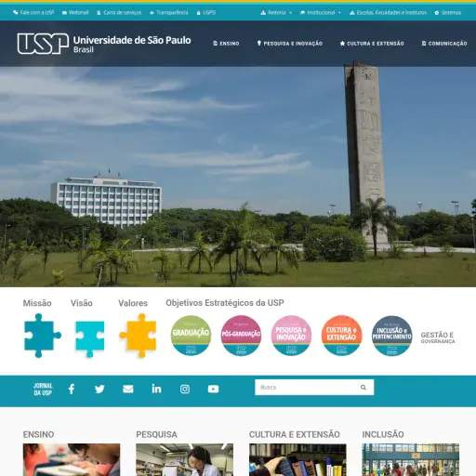Open Gestão e Governança objective
Screen dimensions: 476x476
[438, 337]
